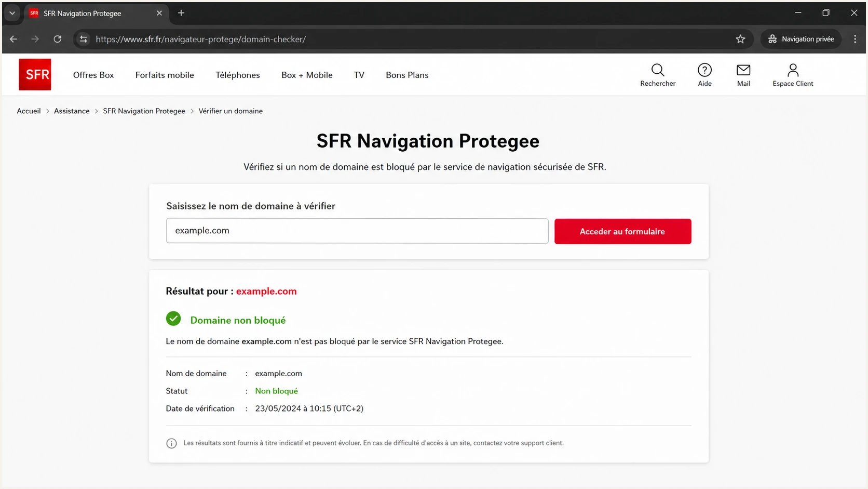This screenshot has height=489, width=868.
Task: Open the Bons Plans menu
Action: tap(407, 75)
